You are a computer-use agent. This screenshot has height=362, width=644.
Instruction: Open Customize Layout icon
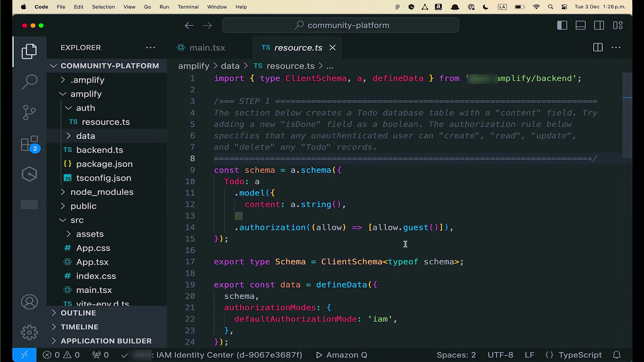click(618, 25)
